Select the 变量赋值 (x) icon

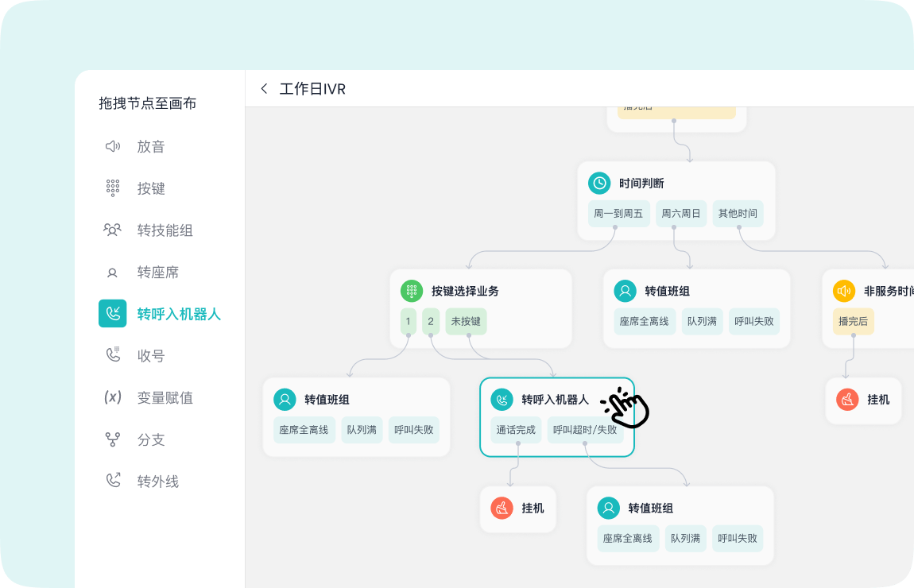click(x=112, y=397)
